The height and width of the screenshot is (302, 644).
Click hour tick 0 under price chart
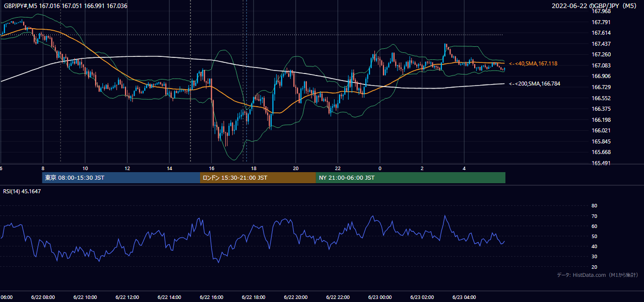point(380,169)
